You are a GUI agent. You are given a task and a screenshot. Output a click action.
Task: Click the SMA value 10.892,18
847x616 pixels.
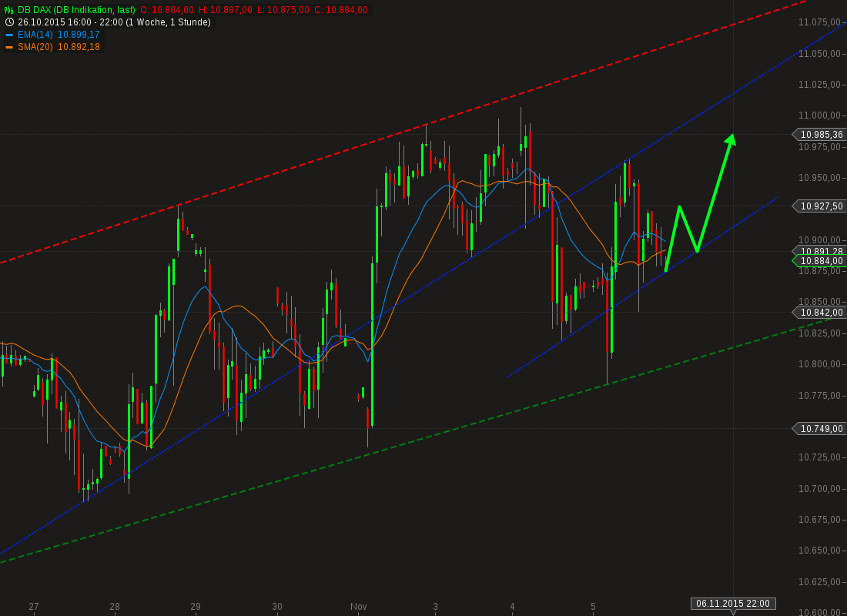pyautogui.click(x=79, y=47)
